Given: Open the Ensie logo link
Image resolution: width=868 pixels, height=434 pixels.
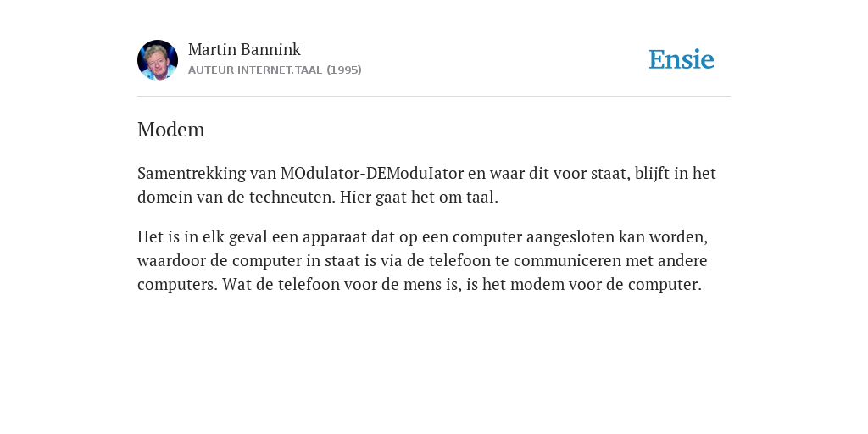Looking at the screenshot, I should pos(681,60).
